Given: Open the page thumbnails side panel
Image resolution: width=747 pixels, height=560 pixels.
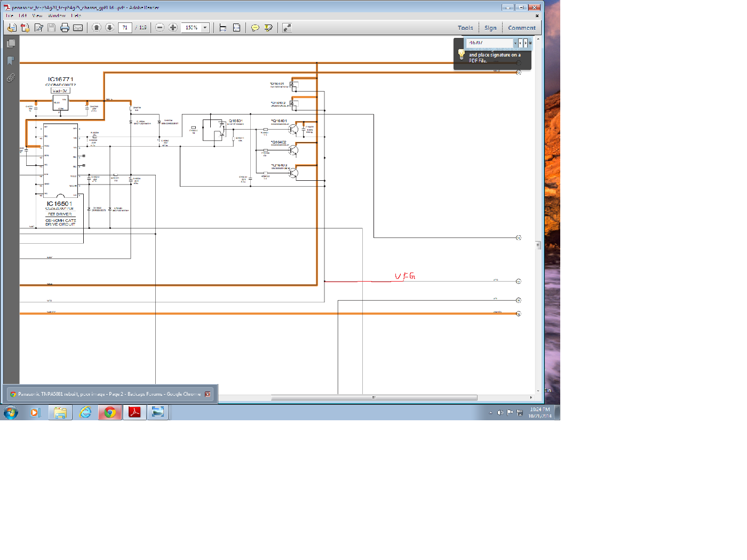Looking at the screenshot, I should click(x=11, y=44).
